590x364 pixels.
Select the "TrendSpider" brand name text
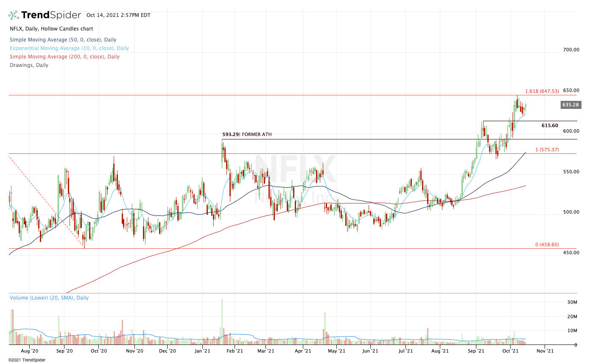[x=51, y=15]
